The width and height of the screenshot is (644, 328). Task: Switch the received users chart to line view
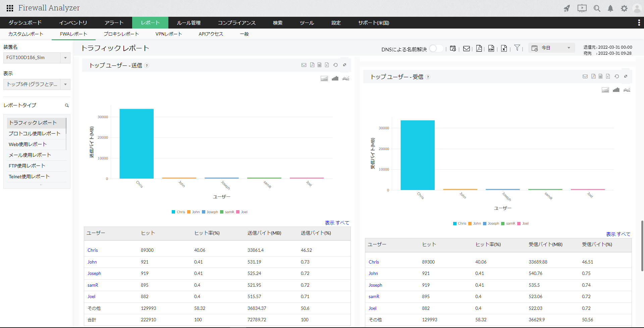(x=627, y=90)
